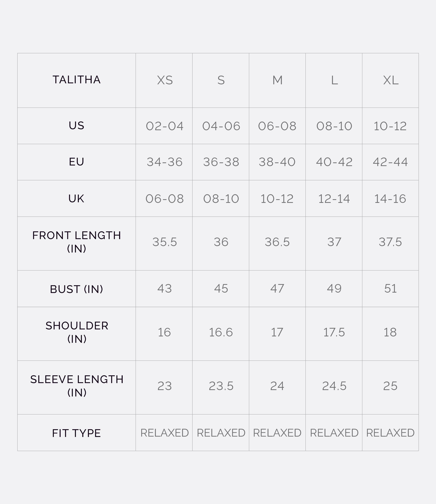Image resolution: width=436 pixels, height=504 pixels.
Task: Click the SHOULDER (IN) row label
Action: tap(77, 332)
